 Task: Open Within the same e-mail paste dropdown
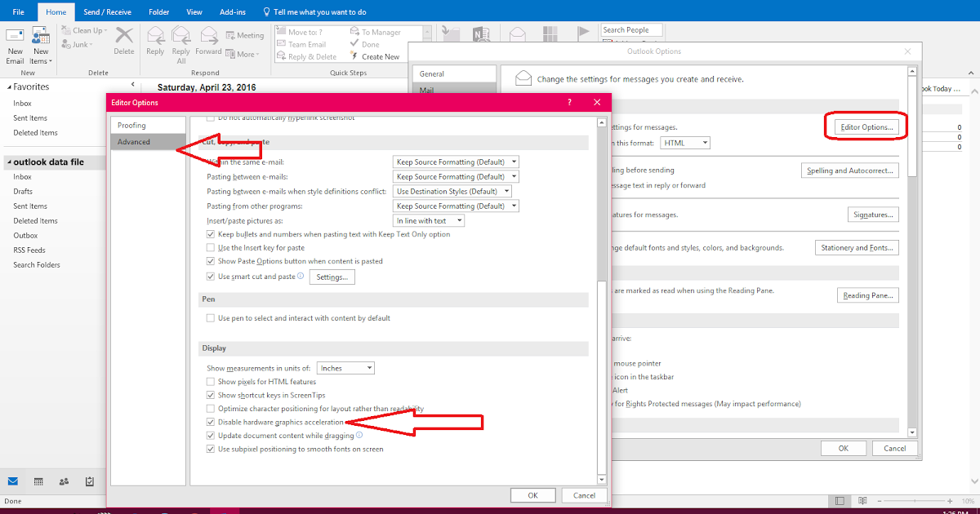click(456, 162)
